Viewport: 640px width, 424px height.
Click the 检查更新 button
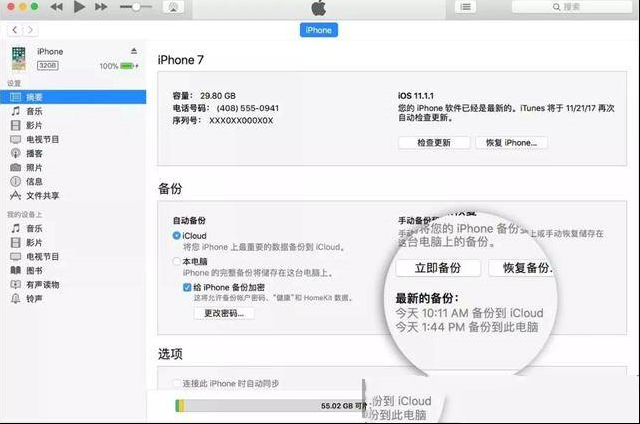click(434, 143)
